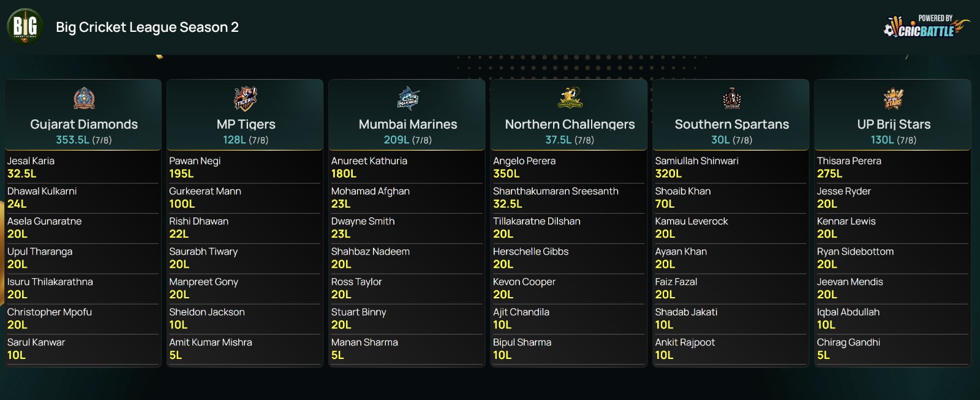
Task: Click Pawan Negi's player entry
Action: pos(244,167)
